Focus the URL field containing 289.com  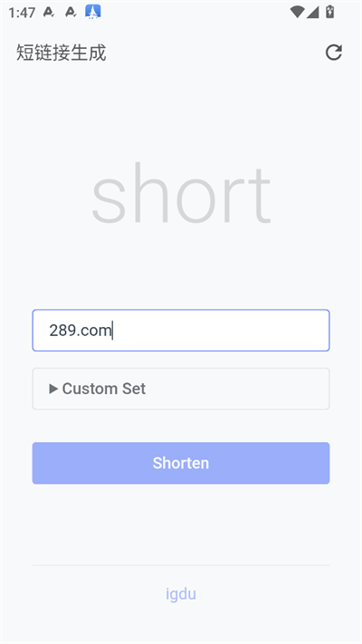click(x=181, y=331)
